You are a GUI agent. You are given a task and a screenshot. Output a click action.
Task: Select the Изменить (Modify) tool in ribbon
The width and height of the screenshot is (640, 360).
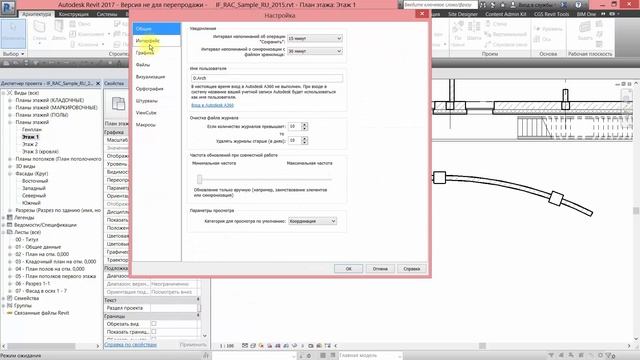(13, 33)
